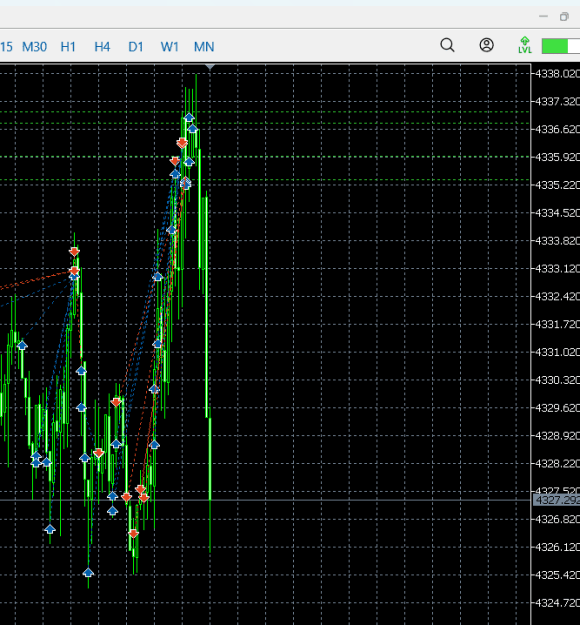Click the current price label 4327.292
This screenshot has width=580, height=625.
click(x=556, y=500)
